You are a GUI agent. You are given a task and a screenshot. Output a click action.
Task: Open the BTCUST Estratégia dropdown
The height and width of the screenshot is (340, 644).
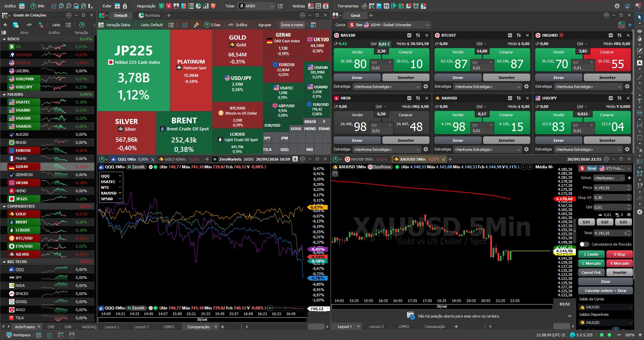pyautogui.click(x=488, y=87)
